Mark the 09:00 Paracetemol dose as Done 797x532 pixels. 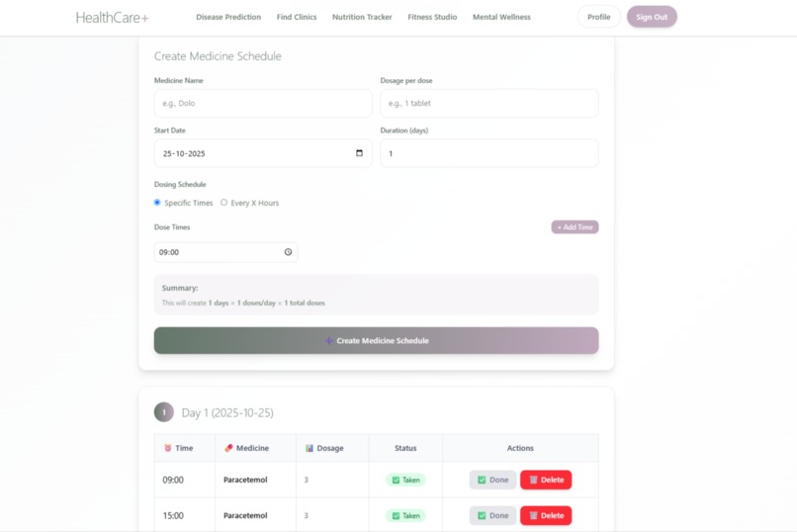492,480
